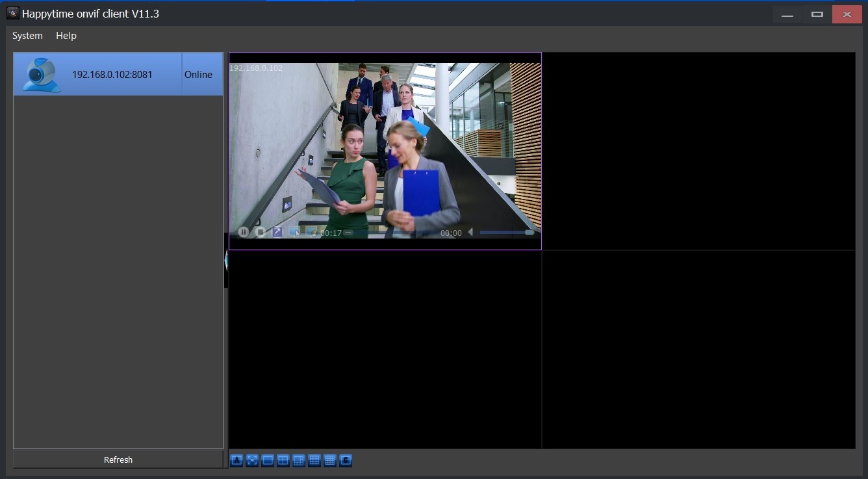Mute the video using the speaker icon
The height and width of the screenshot is (479, 868).
470,232
